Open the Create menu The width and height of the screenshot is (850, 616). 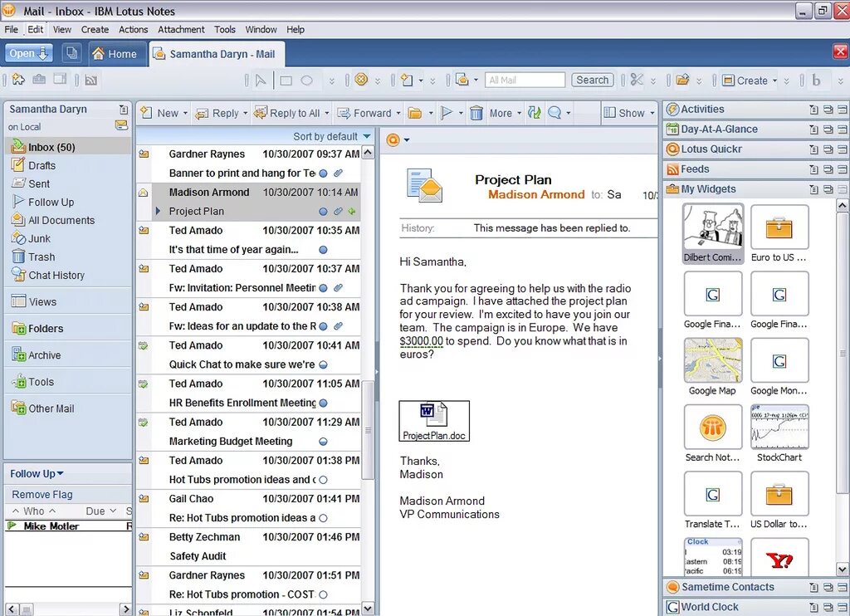[95, 29]
